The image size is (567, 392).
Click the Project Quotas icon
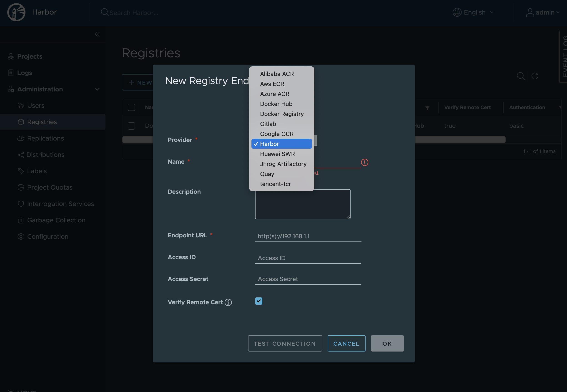point(21,187)
